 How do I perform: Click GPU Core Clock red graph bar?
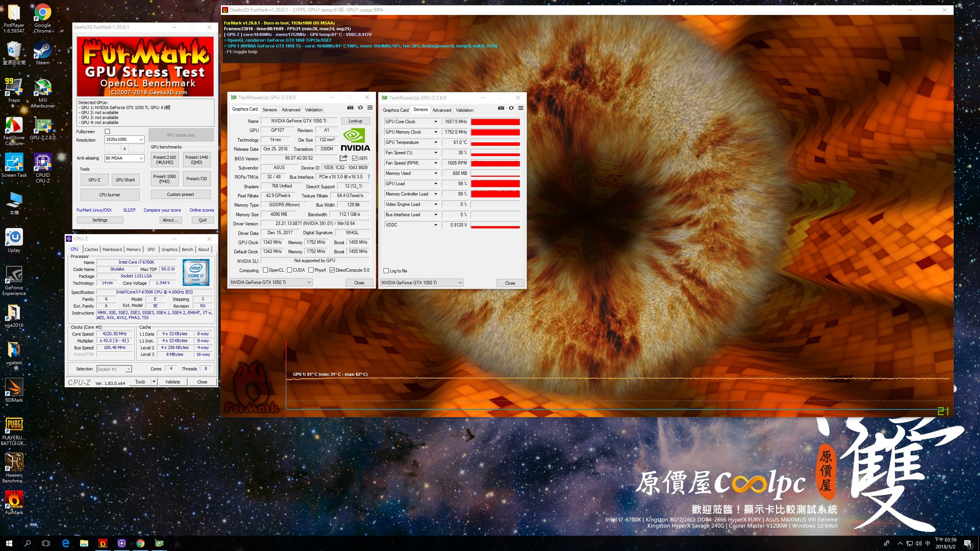click(x=495, y=122)
